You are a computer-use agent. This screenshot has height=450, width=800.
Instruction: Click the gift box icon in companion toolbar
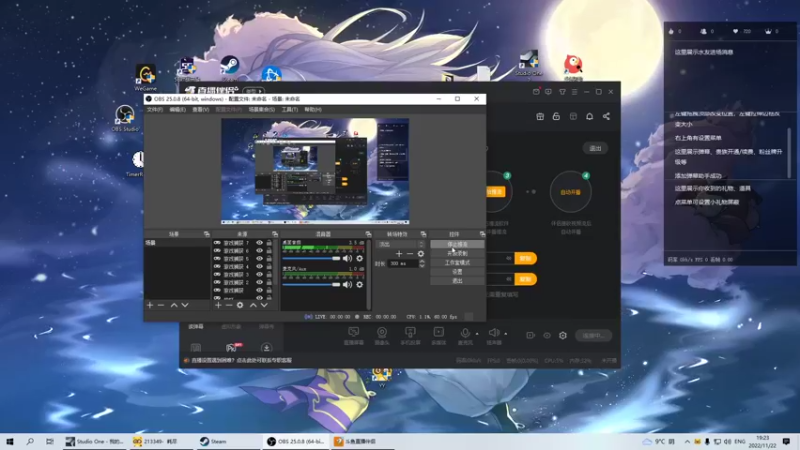tap(540, 116)
